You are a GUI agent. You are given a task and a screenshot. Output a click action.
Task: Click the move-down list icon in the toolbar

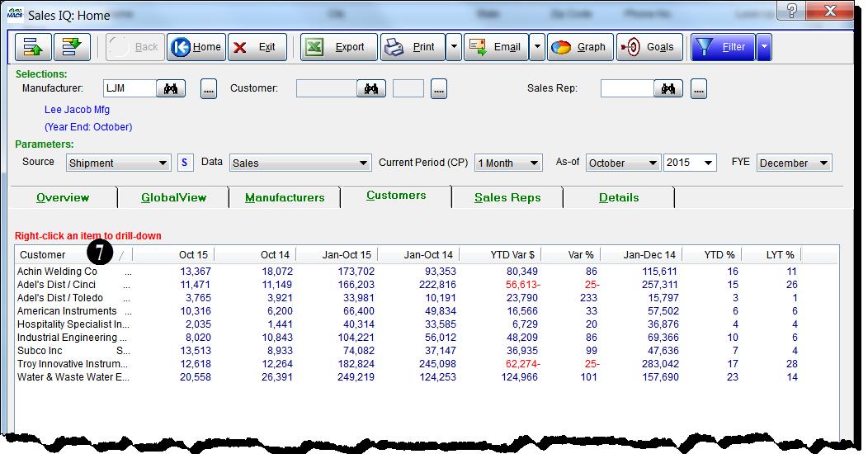pos(72,47)
